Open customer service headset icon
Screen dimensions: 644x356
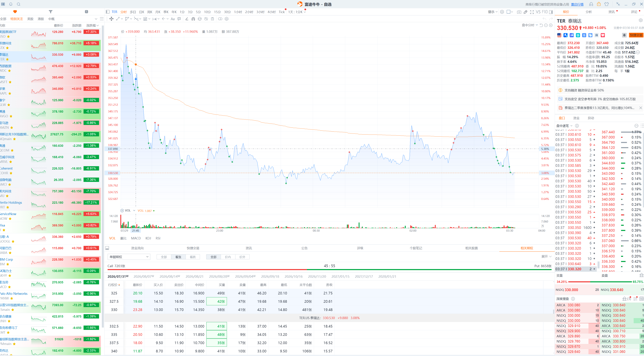591,4
